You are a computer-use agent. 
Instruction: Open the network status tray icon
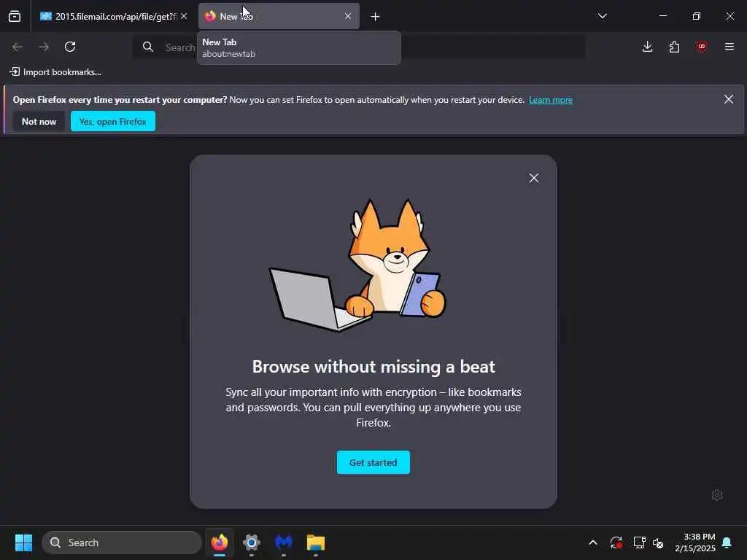pos(639,542)
